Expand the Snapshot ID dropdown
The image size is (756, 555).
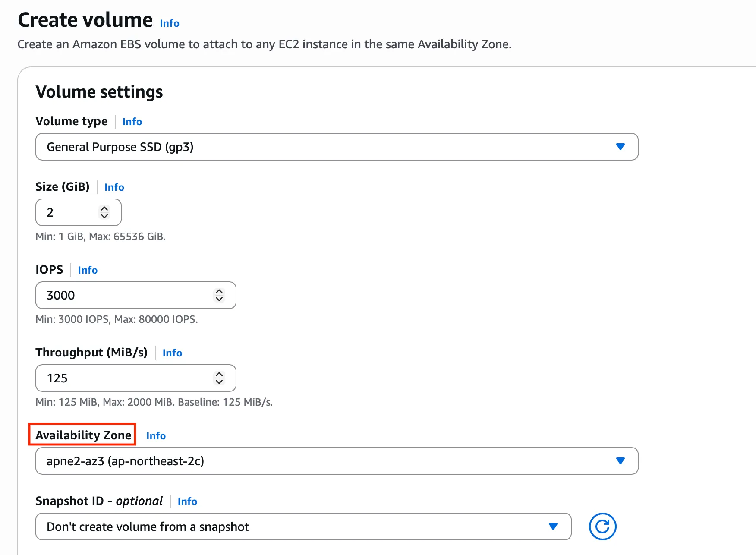554,527
